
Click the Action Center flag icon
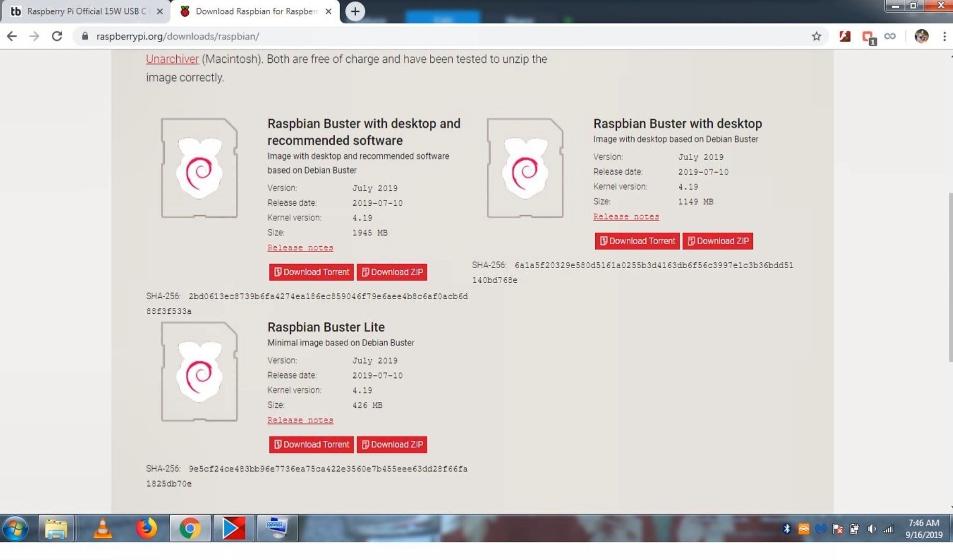click(x=838, y=529)
